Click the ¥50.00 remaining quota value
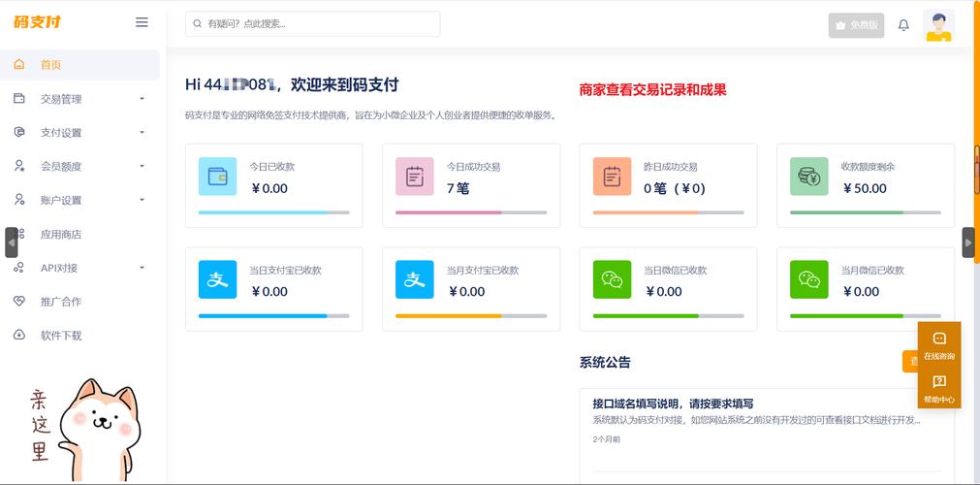Viewport: 980px width, 485px height. click(x=865, y=188)
